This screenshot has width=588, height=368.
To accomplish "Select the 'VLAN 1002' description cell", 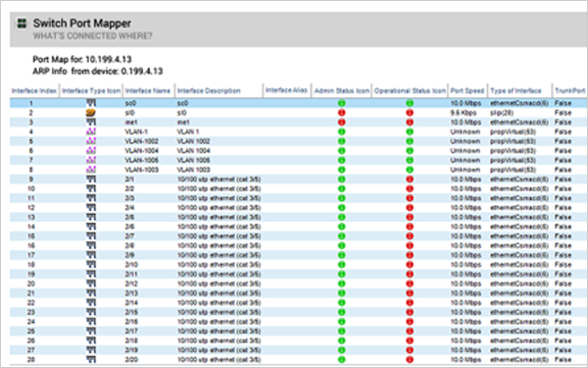I will pyautogui.click(x=193, y=140).
